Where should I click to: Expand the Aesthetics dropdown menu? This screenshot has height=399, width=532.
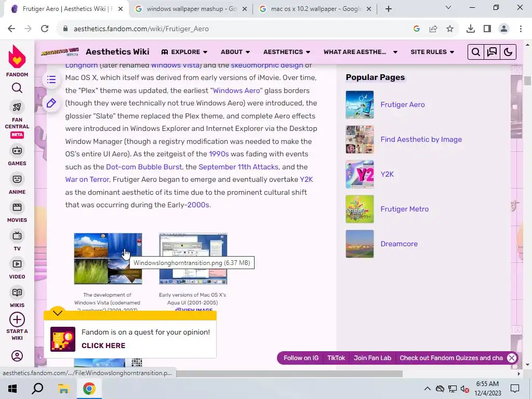tap(287, 52)
